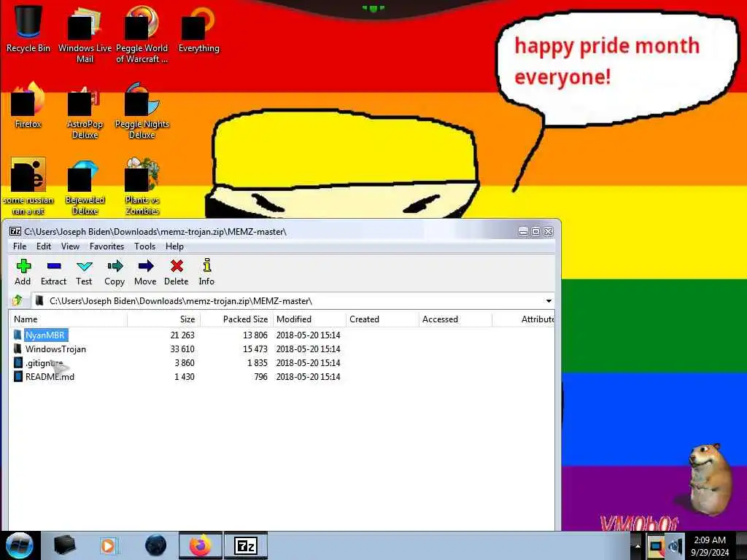The width and height of the screenshot is (747, 560).
Task: Click packed size value 1 835
Action: click(x=258, y=363)
